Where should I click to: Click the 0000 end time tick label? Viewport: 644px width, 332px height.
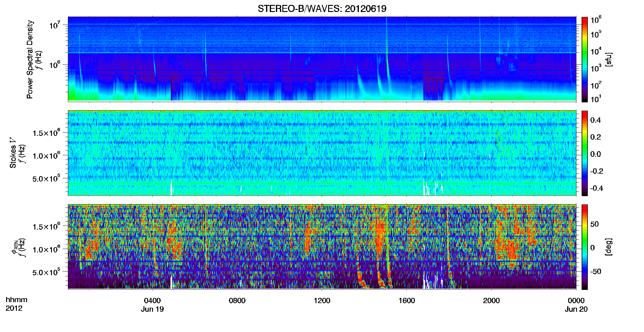click(x=576, y=300)
